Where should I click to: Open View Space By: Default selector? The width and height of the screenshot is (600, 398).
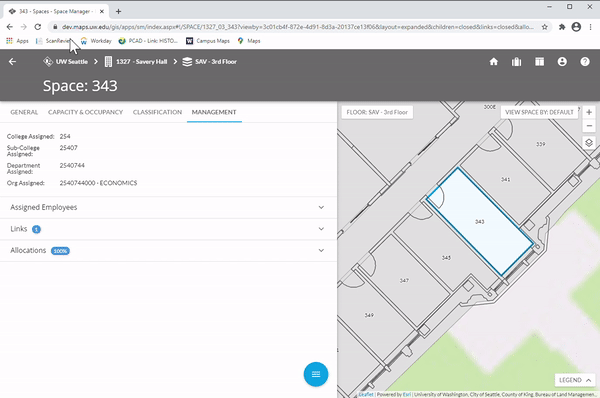(539, 112)
